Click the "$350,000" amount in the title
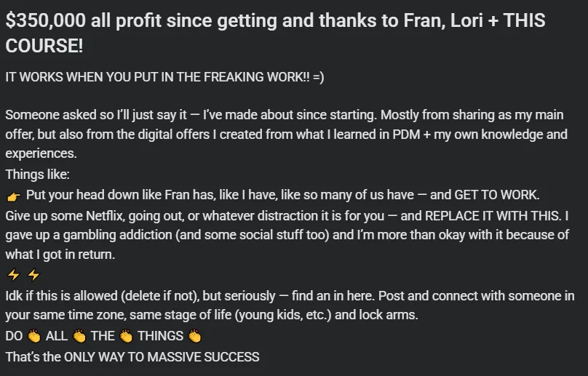588x376 pixels. click(45, 21)
